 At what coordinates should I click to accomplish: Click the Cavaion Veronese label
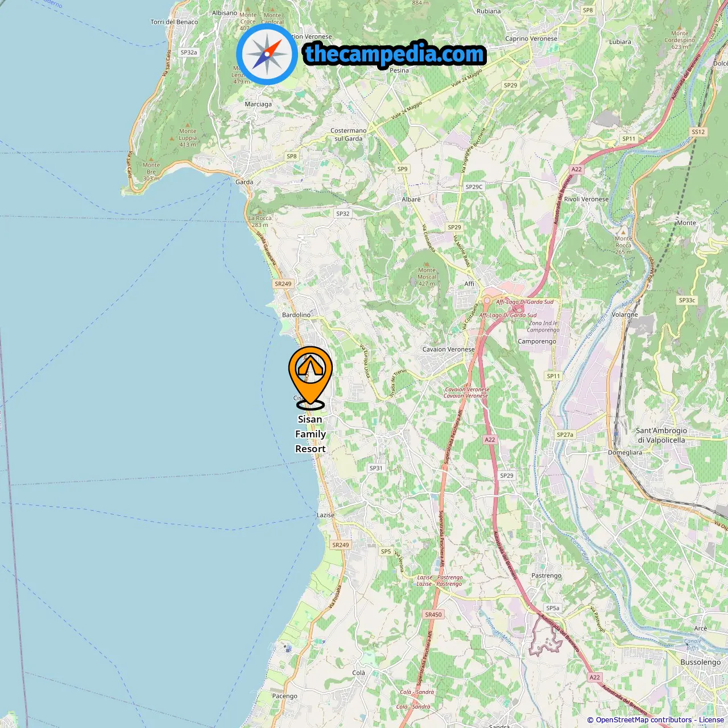coord(448,350)
